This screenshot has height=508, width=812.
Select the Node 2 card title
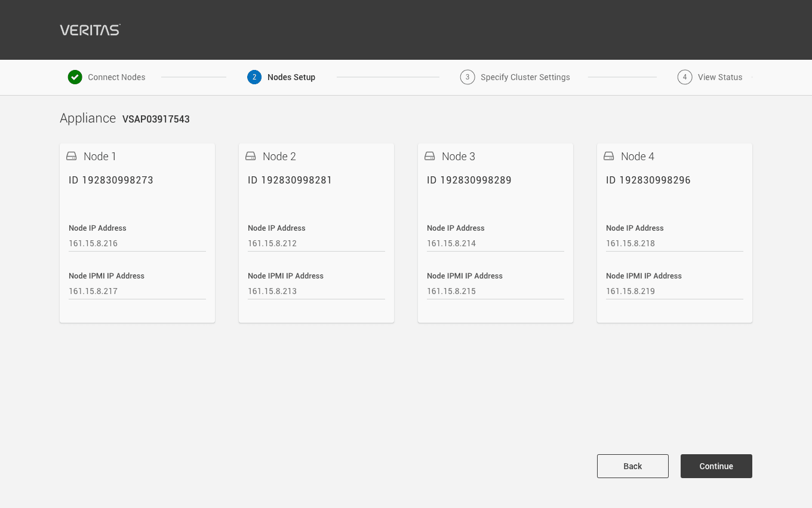(279, 156)
